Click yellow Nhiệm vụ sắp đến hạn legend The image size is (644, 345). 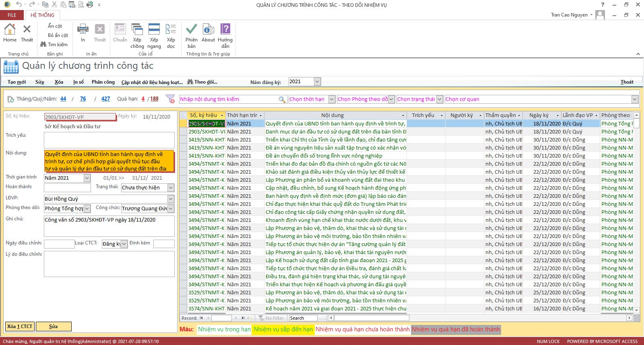click(283, 329)
